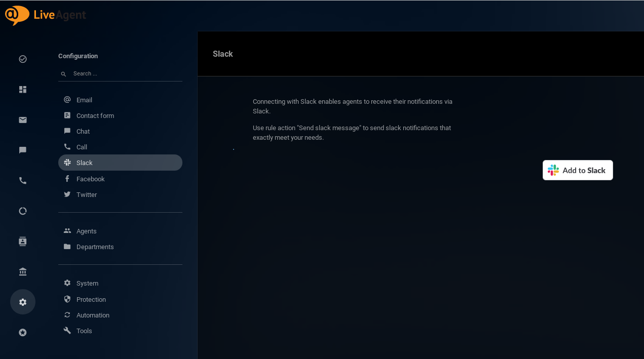Screen dimensions: 644x359
Task: Open the reports circle icon
Action: (x=23, y=211)
